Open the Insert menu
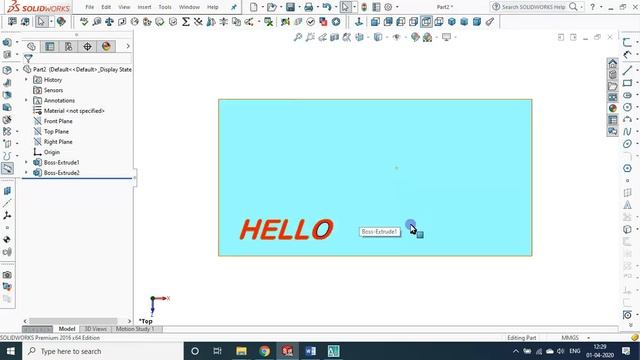This screenshot has height=360, width=640. tap(144, 7)
